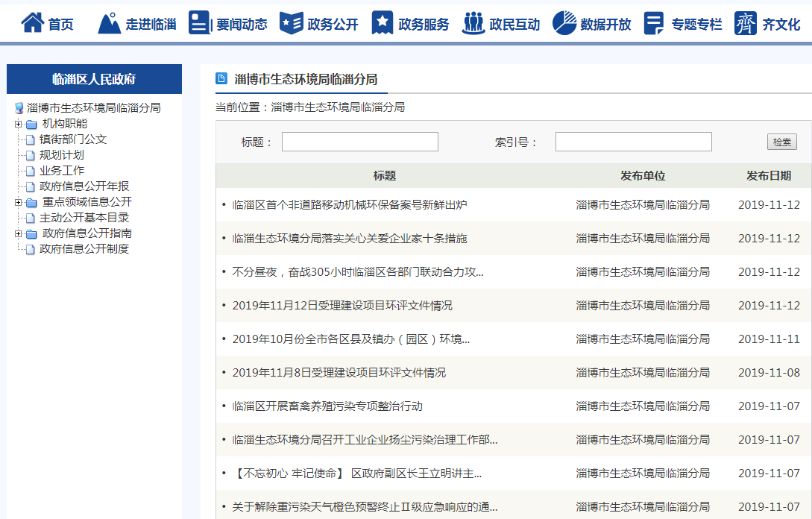Screen dimensions: 812x519
Task: Open the 政民互动 menu item
Action: [514, 25]
